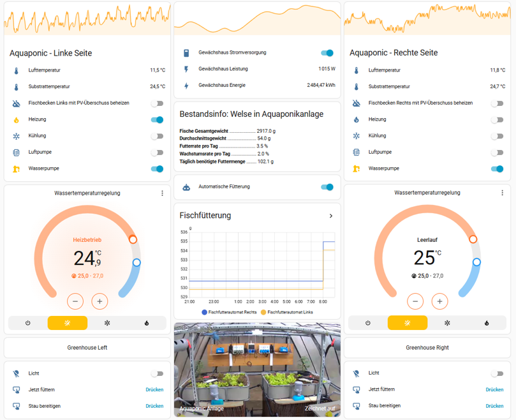Click right Luftpumpe fan icon
The height and width of the screenshot is (420, 516).
356,152
